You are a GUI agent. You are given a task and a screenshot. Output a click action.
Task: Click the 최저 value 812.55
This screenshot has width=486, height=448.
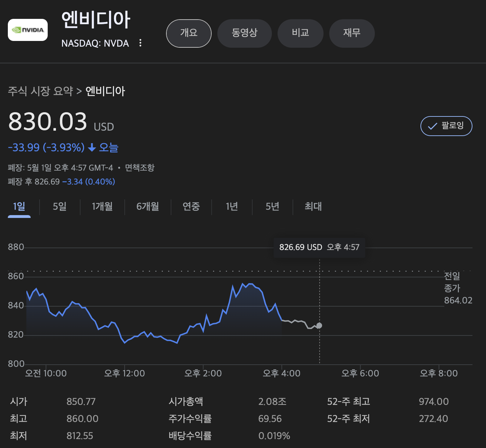point(80,436)
